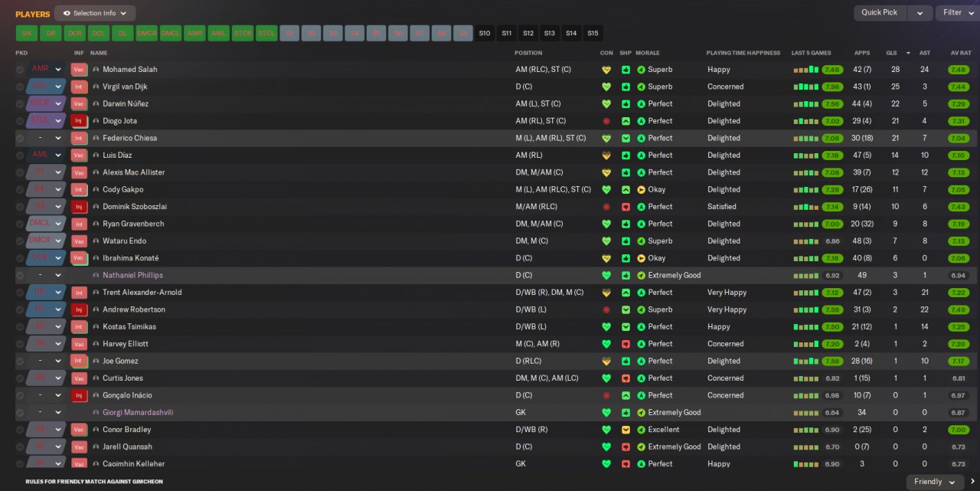The width and height of the screenshot is (980, 491).
Task: Click Curtis Jones' last 5 games form bars
Action: click(x=806, y=378)
